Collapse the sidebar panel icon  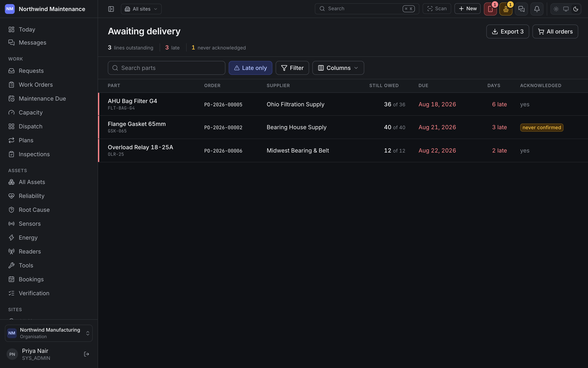click(x=111, y=9)
